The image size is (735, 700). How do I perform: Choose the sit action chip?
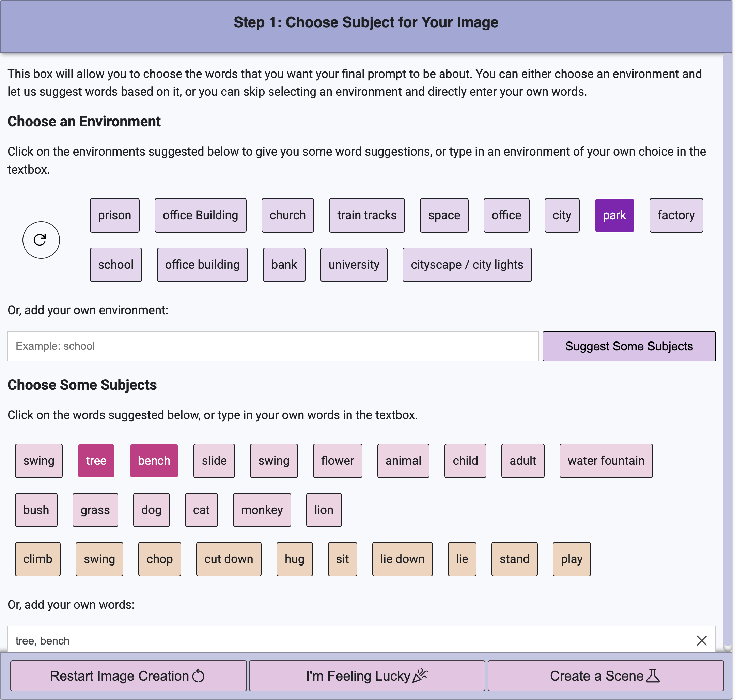click(x=342, y=559)
